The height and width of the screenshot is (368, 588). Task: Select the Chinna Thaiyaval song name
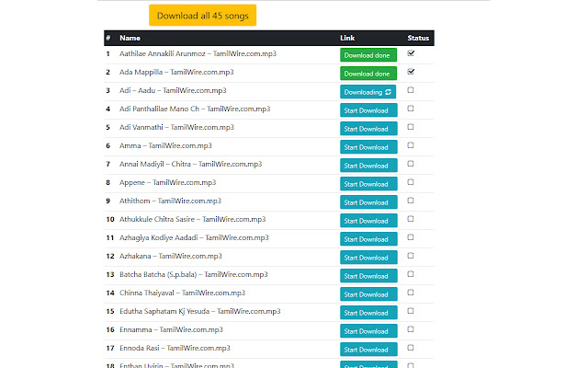pyautogui.click(x=182, y=293)
